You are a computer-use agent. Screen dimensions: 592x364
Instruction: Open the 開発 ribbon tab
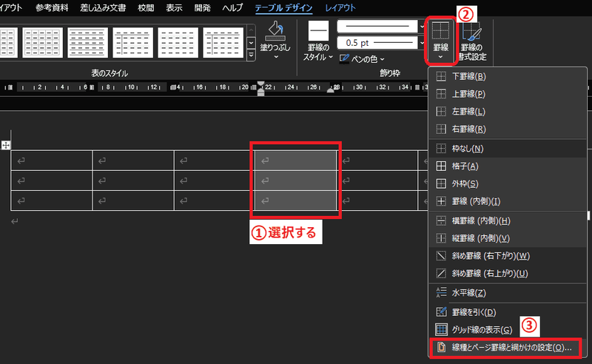pos(202,8)
